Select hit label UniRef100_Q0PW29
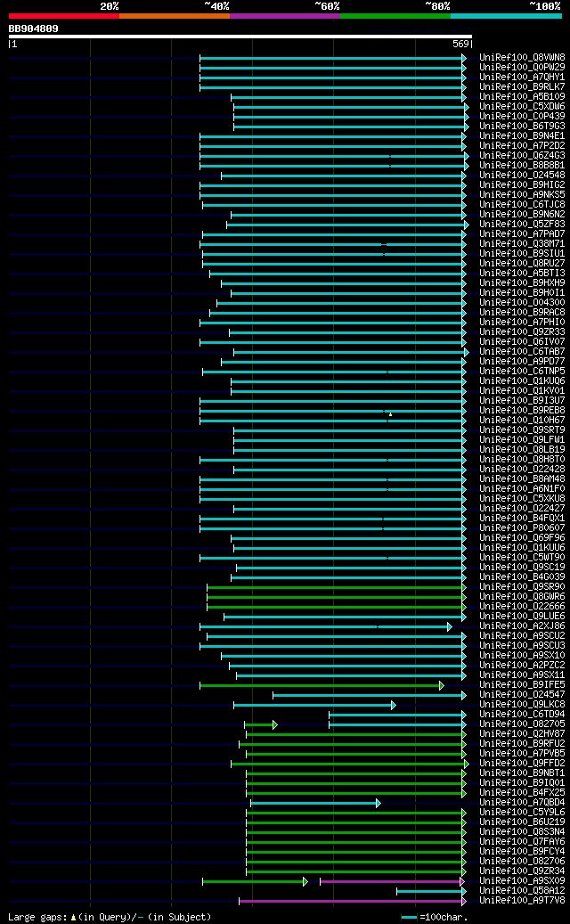The height and width of the screenshot is (924, 570). click(x=522, y=67)
